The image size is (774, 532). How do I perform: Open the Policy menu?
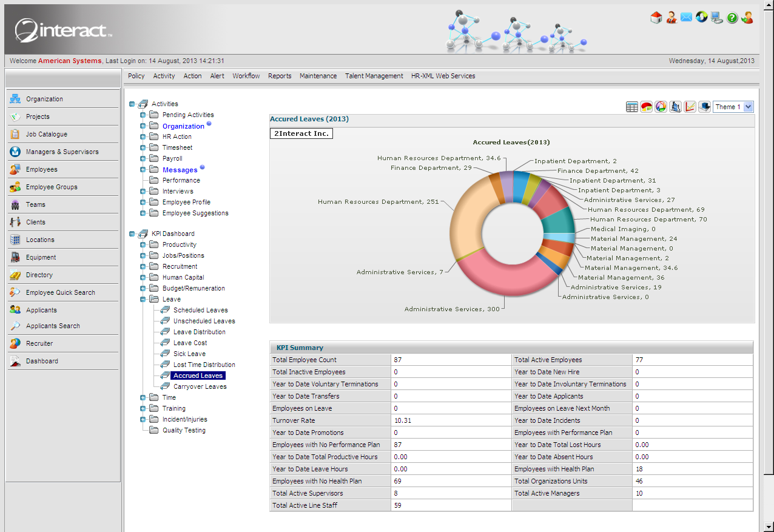click(x=136, y=76)
